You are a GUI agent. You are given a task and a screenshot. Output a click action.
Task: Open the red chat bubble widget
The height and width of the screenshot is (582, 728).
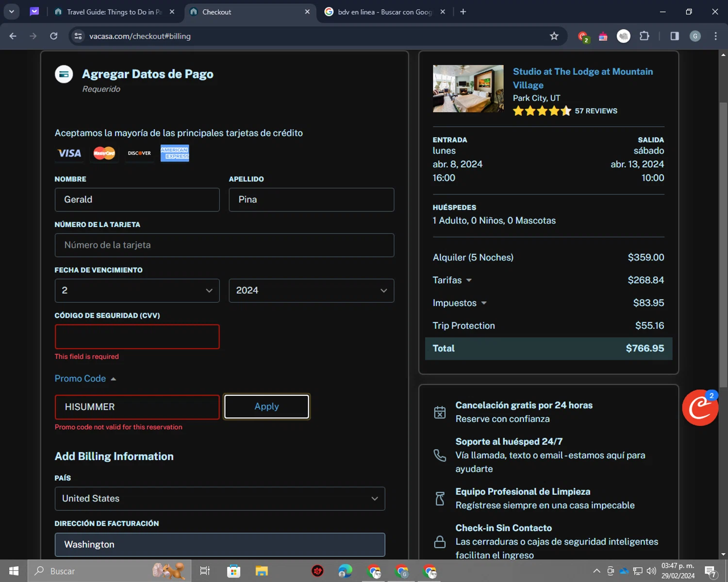coord(699,408)
